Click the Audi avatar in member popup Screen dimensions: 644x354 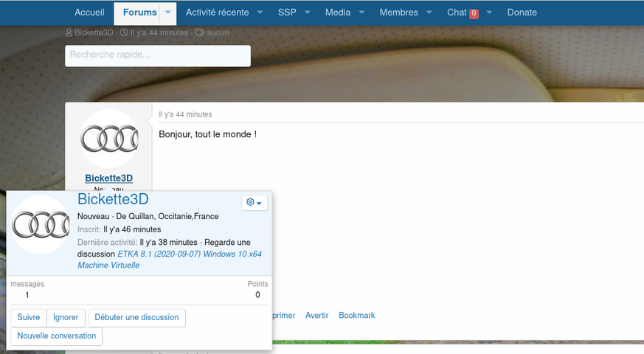coord(41,225)
